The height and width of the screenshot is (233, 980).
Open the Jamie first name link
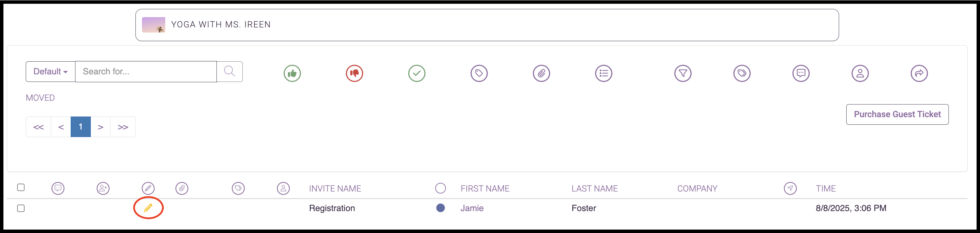pyautogui.click(x=472, y=208)
